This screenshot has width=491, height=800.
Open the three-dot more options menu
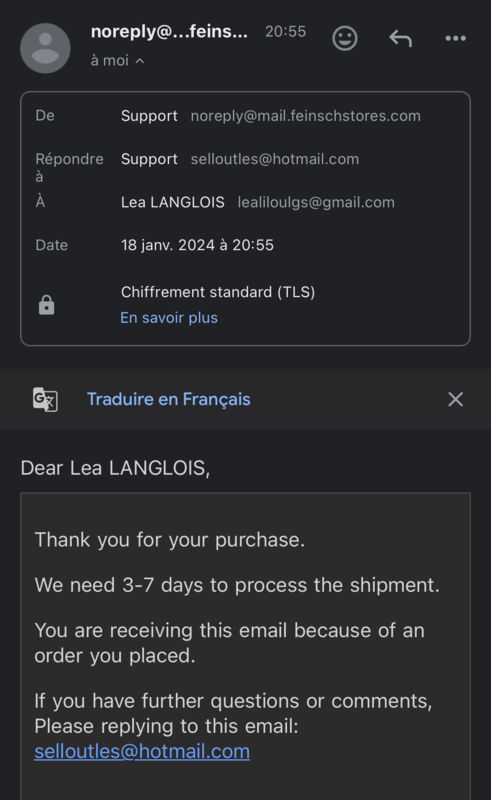[x=455, y=38]
